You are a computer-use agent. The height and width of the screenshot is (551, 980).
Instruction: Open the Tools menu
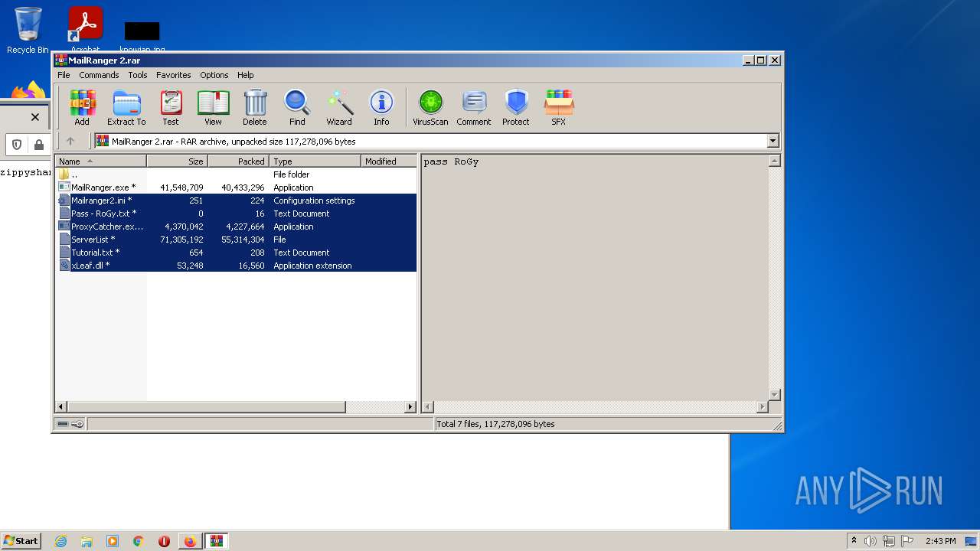(x=138, y=75)
